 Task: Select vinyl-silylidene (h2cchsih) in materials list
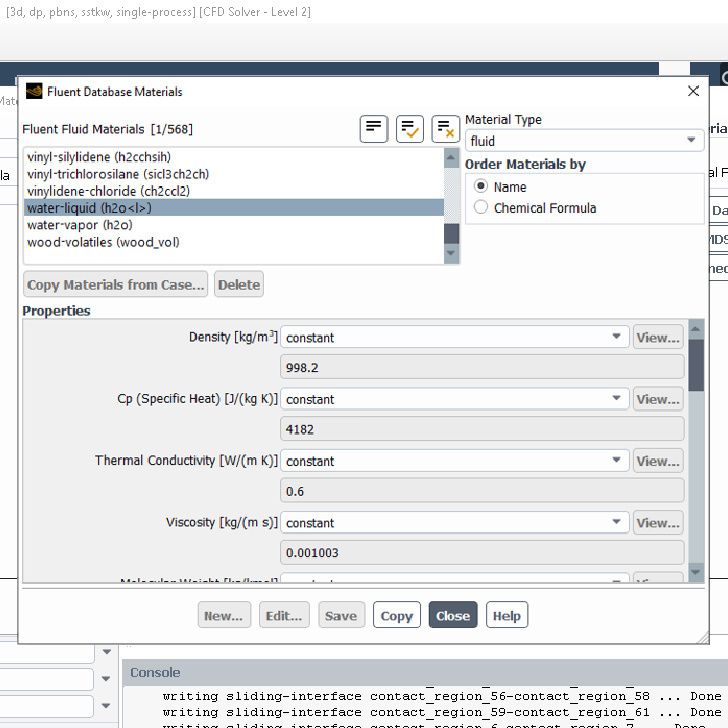tap(234, 157)
